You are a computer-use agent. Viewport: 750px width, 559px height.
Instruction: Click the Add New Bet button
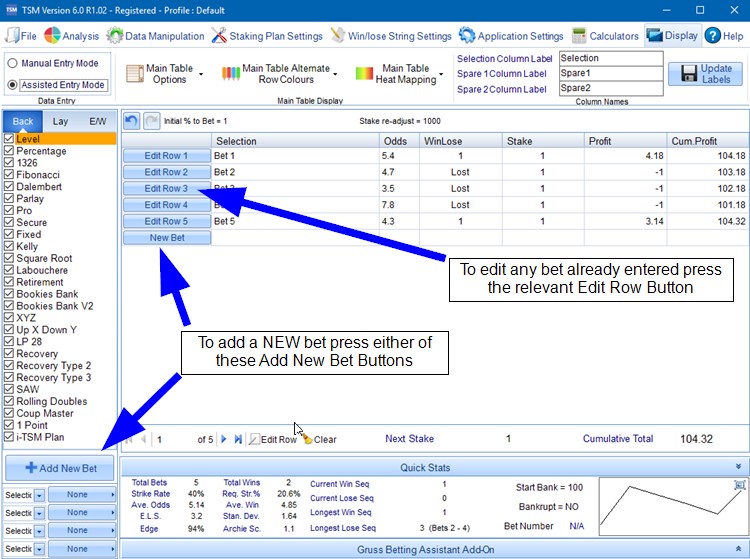point(59,468)
